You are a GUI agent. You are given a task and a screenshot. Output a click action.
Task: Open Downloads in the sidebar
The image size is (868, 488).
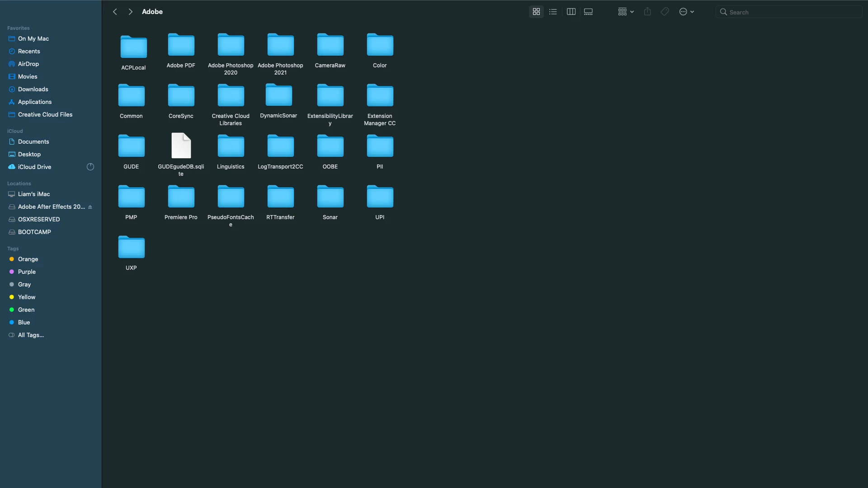[33, 89]
